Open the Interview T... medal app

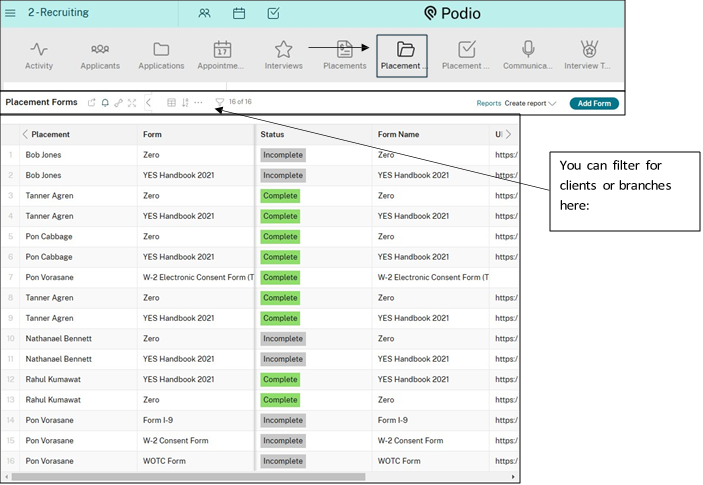click(588, 56)
